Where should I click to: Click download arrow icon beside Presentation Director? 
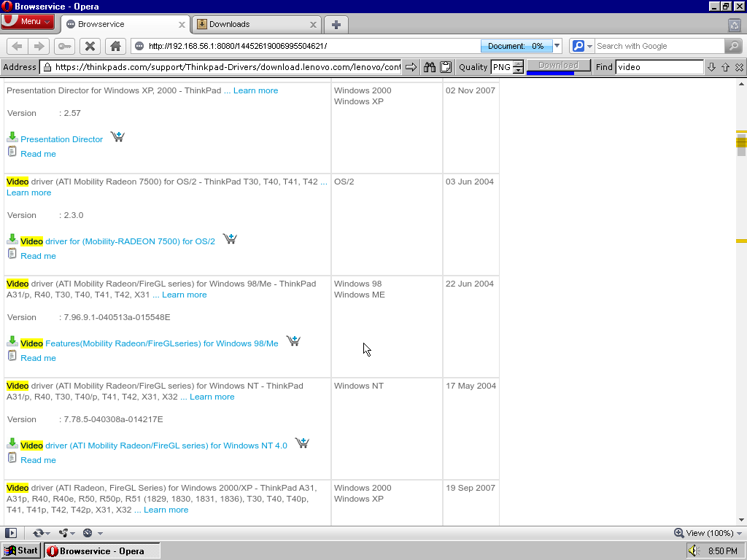12,137
